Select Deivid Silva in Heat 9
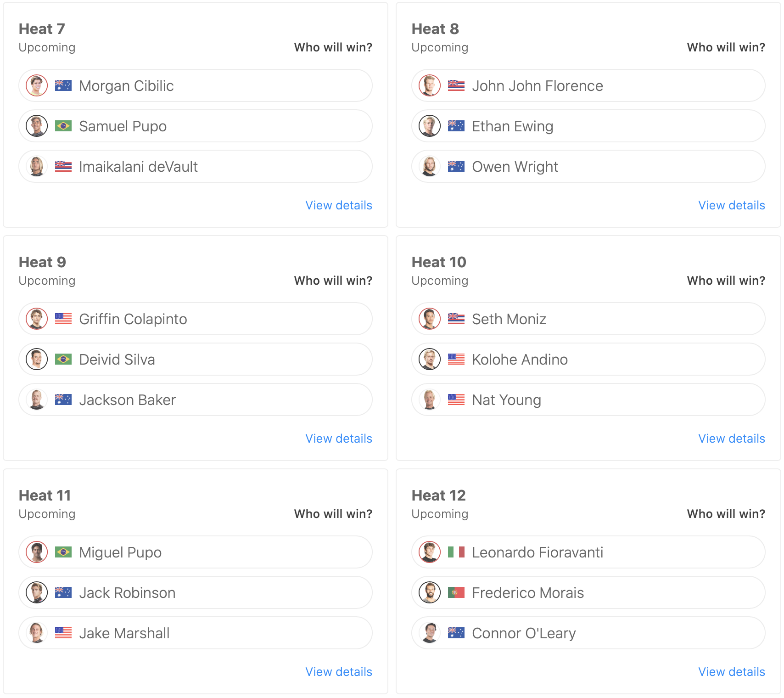 click(x=195, y=359)
